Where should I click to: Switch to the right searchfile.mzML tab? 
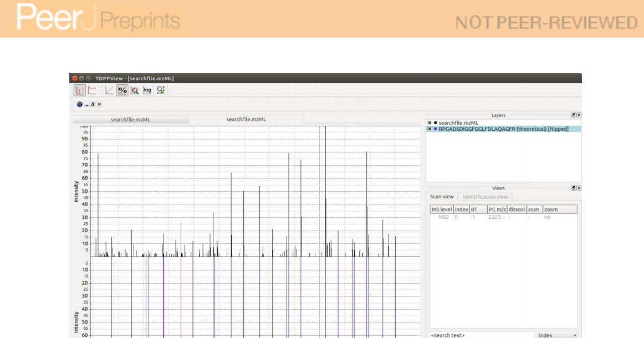coord(246,119)
